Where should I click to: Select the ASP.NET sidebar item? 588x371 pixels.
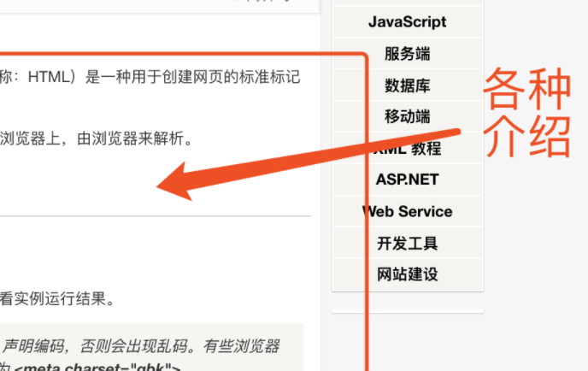point(407,180)
